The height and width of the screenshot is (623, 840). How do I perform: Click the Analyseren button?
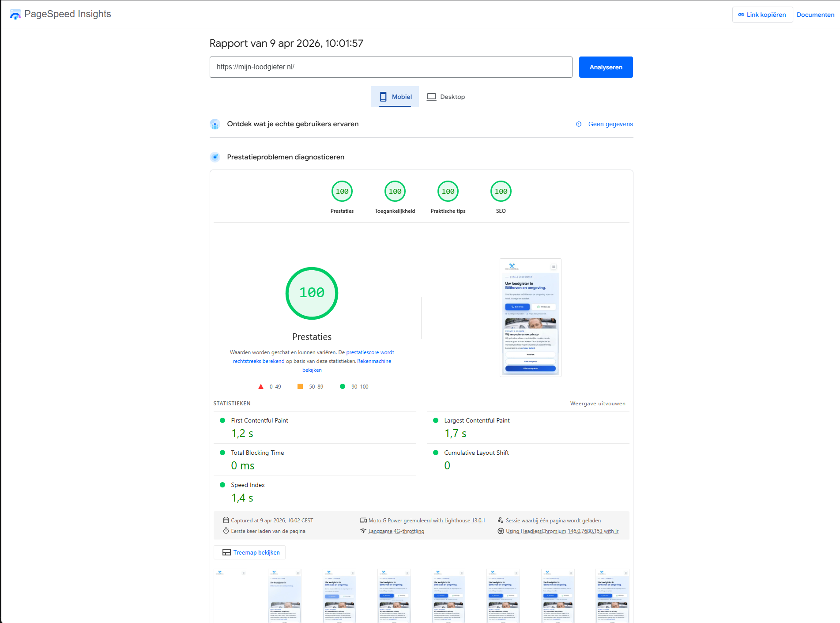[x=606, y=67]
